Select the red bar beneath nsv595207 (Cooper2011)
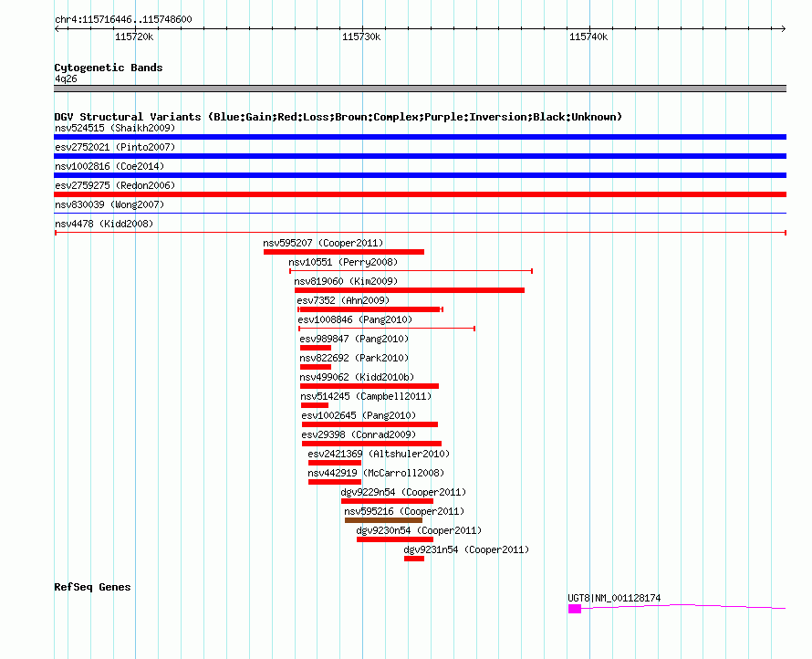The image size is (812, 659). pos(344,252)
